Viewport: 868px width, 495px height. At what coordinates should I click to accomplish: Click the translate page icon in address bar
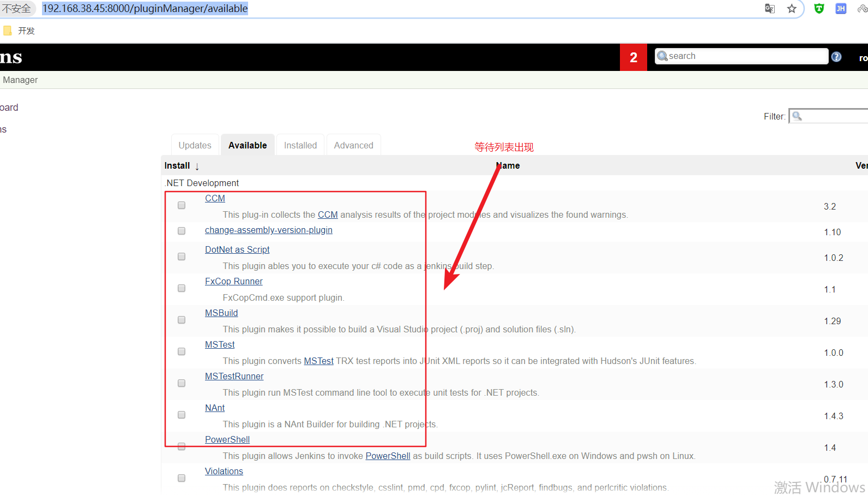[770, 9]
